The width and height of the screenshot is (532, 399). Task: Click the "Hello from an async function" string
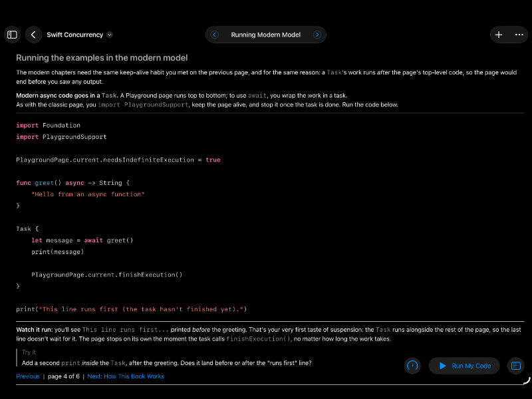pyautogui.click(x=88, y=194)
